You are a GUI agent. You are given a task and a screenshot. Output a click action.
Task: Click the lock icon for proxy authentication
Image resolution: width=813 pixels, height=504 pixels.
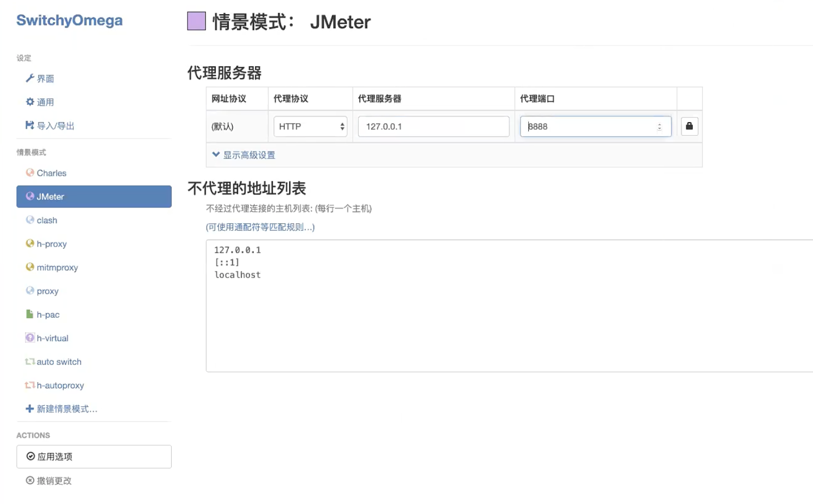click(689, 126)
